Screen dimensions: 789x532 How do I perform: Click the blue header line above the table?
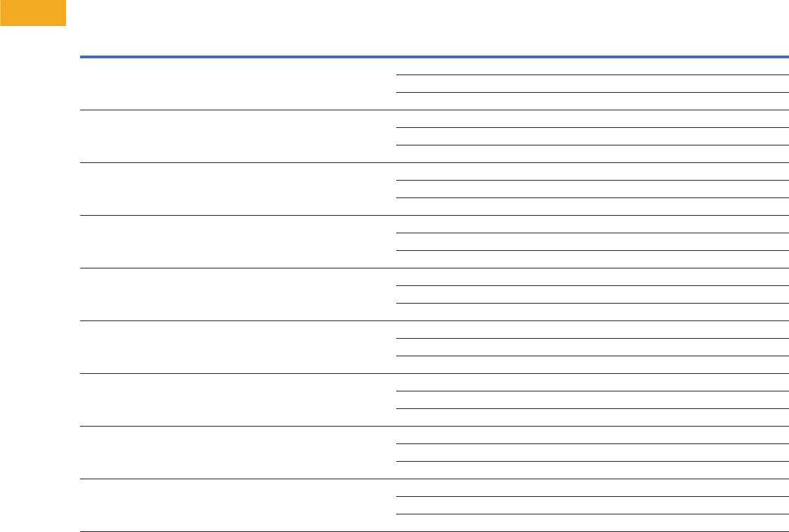click(x=434, y=56)
